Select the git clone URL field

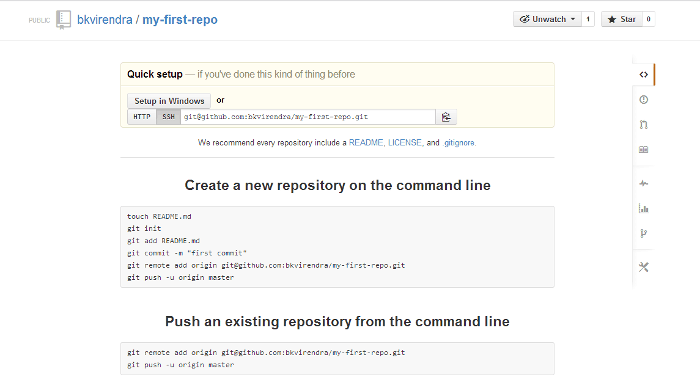pos(308,117)
